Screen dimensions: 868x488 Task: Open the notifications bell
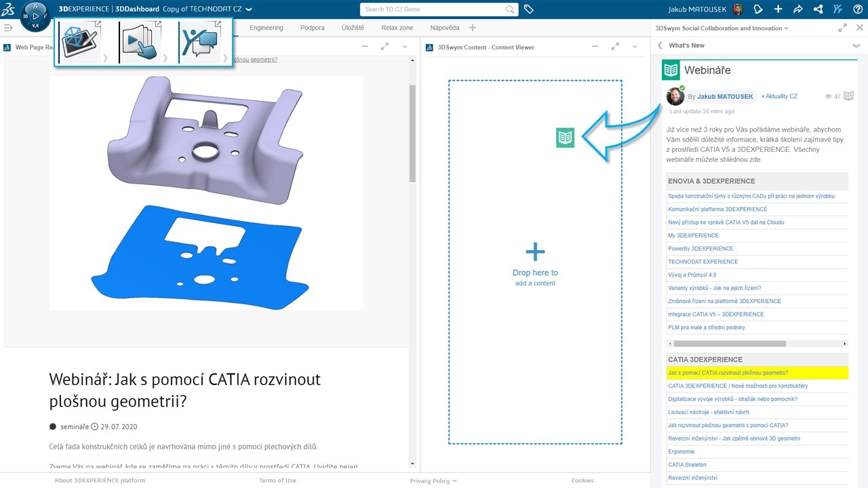tap(758, 9)
